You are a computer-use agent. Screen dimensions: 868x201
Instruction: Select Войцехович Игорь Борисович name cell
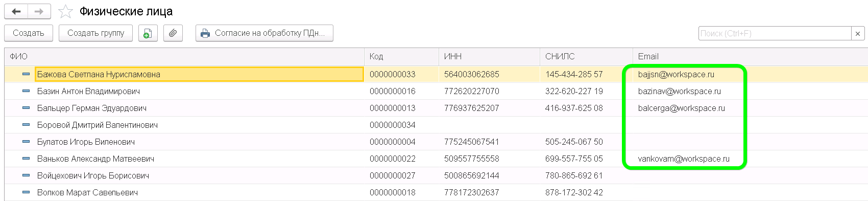199,175
